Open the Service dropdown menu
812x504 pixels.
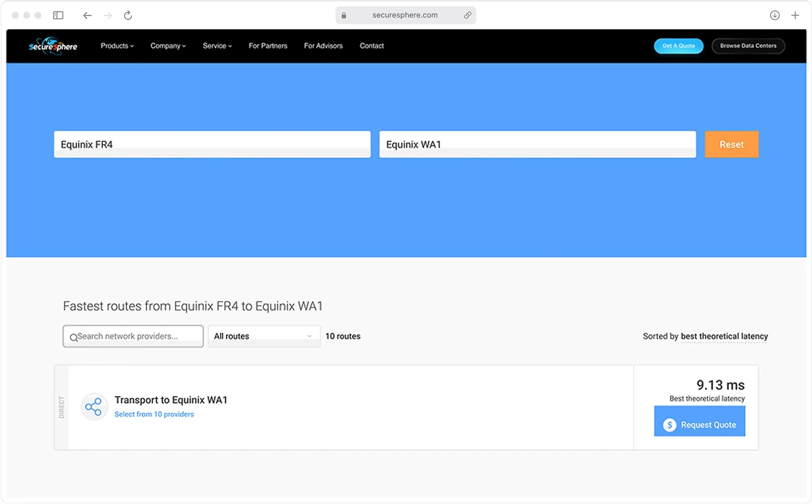click(x=217, y=46)
